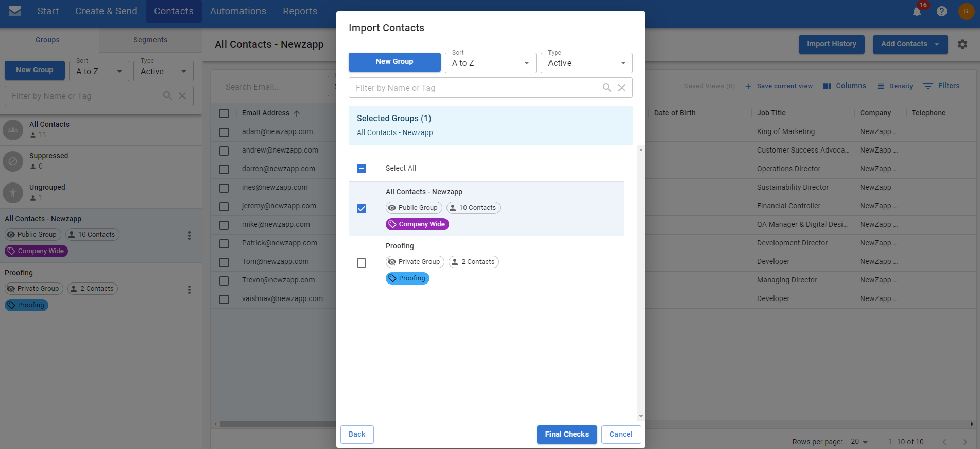This screenshot has width=980, height=449.
Task: Click the Ungrouped group icon
Action: tap(13, 193)
